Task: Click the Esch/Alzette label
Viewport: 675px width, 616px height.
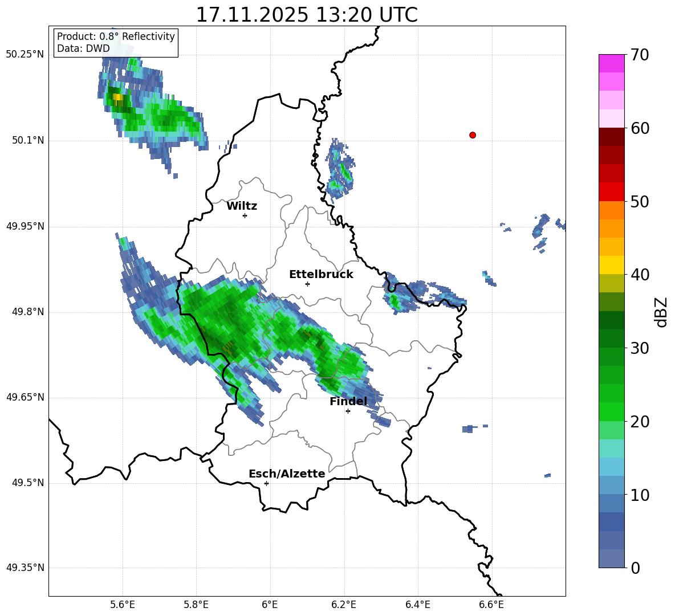Action: pyautogui.click(x=287, y=474)
